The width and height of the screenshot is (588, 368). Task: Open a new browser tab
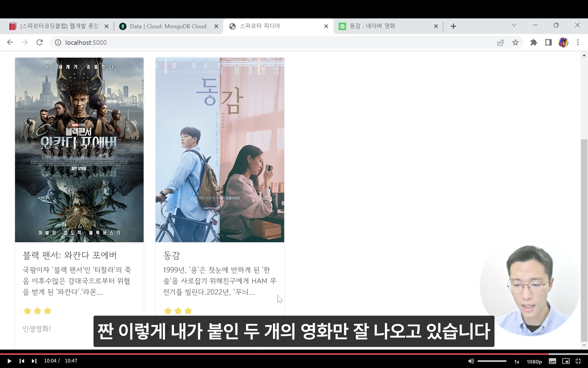tap(453, 26)
